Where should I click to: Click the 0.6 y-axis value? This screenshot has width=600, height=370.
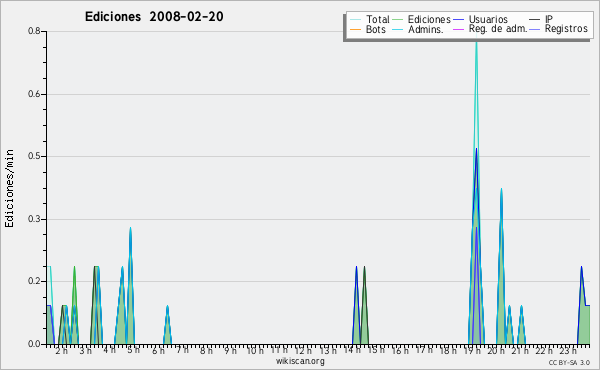[x=34, y=94]
